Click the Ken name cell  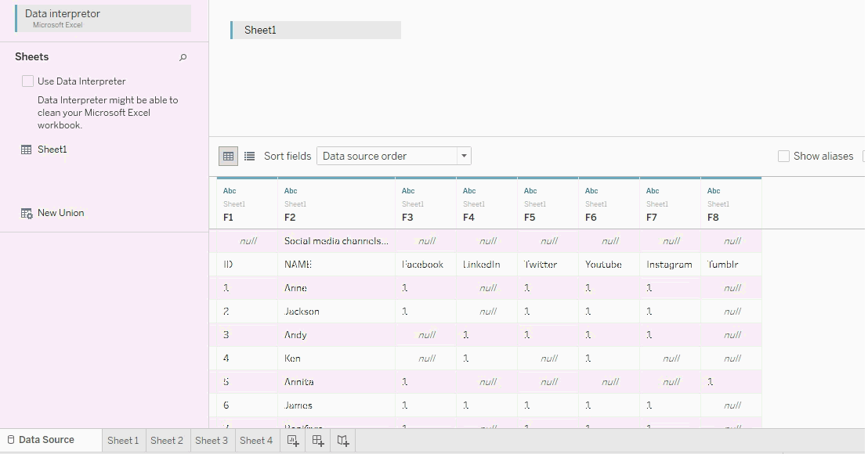(x=336, y=359)
